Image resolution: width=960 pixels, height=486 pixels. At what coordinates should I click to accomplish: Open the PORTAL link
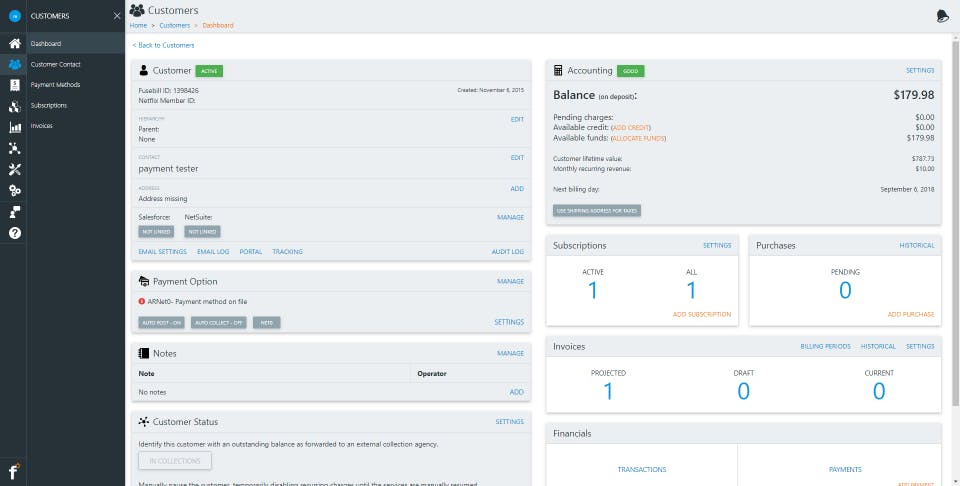click(x=251, y=252)
